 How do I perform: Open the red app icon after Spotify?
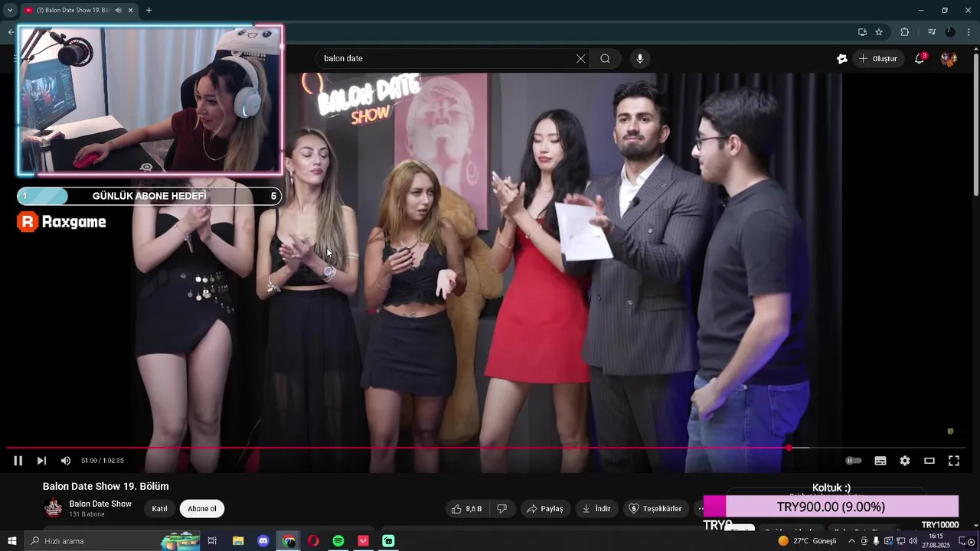coord(364,541)
